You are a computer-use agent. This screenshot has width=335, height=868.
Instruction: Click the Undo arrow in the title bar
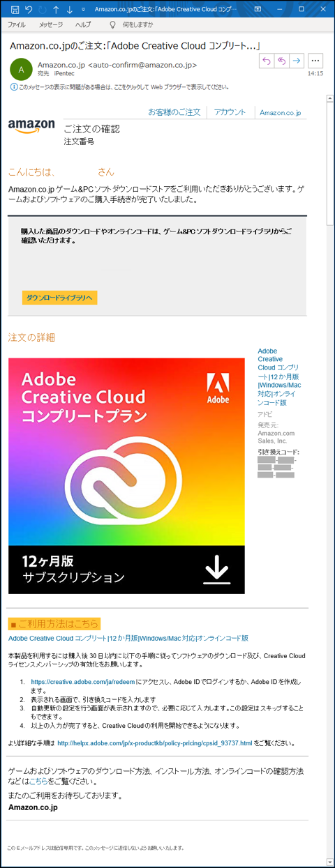click(x=28, y=10)
